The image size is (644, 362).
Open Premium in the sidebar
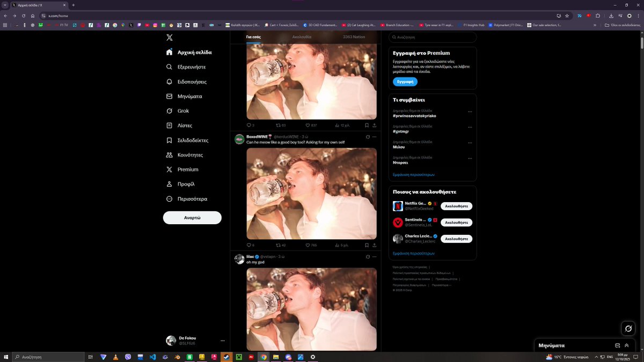pyautogui.click(x=182, y=169)
